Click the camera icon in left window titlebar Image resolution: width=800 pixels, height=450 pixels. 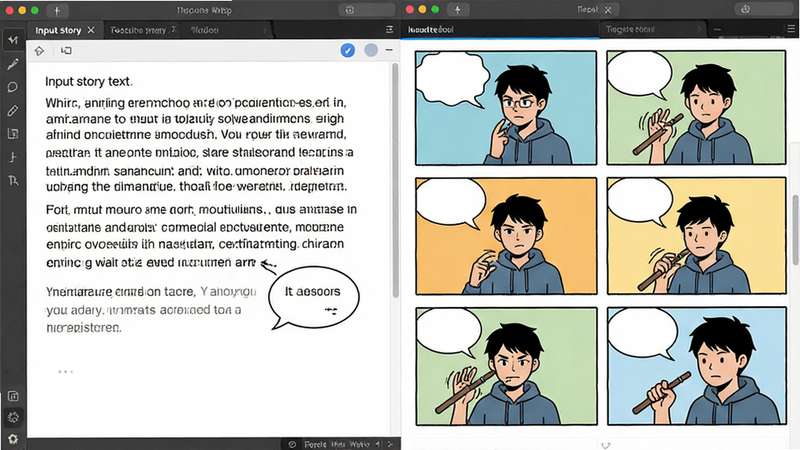click(349, 10)
